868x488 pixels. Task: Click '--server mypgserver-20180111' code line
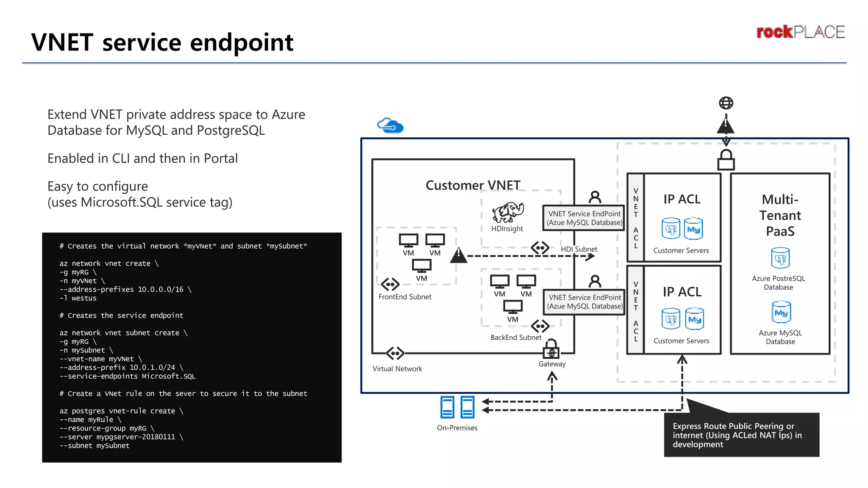121,437
